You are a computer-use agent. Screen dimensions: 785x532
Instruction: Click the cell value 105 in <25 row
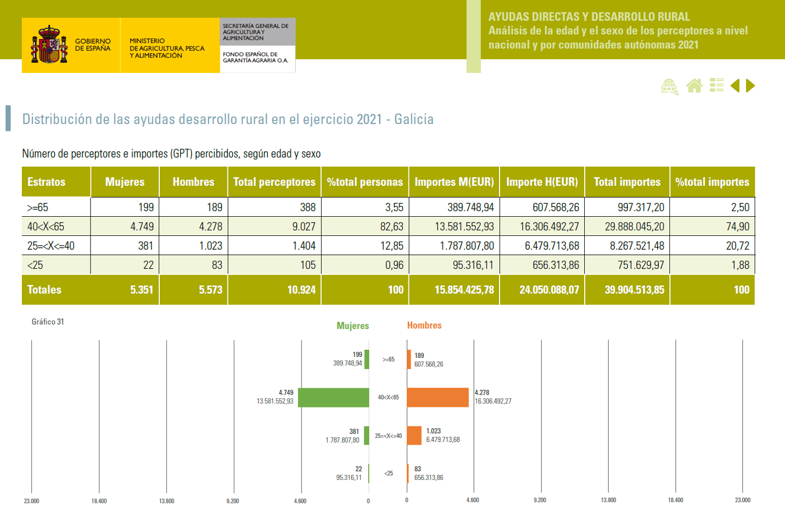pyautogui.click(x=308, y=265)
